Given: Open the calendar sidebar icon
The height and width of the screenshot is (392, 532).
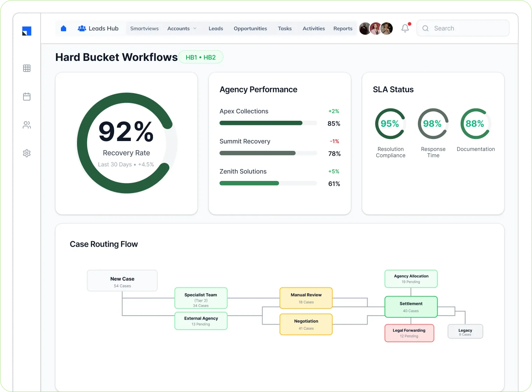Looking at the screenshot, I should point(27,97).
